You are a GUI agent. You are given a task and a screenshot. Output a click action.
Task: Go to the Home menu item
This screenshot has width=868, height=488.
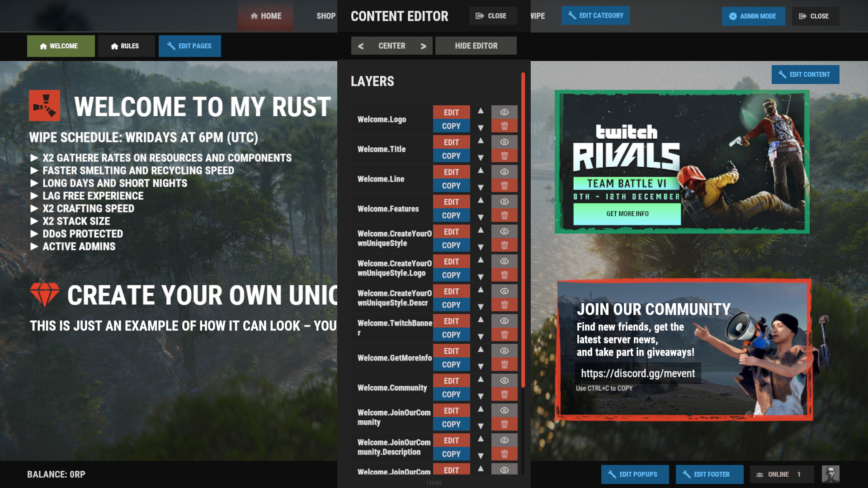(x=266, y=16)
